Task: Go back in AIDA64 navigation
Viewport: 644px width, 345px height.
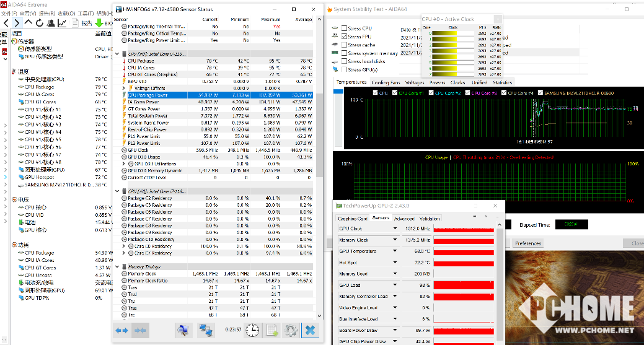Action: 6,23
